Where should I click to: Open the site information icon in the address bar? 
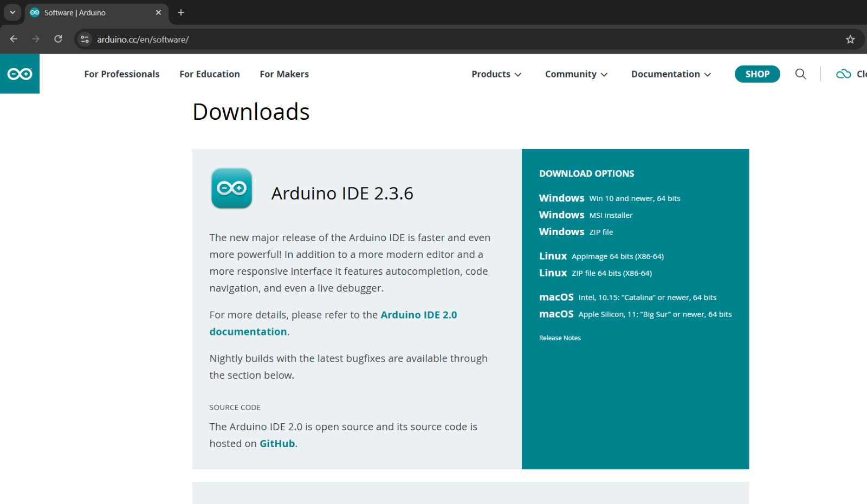click(x=85, y=40)
